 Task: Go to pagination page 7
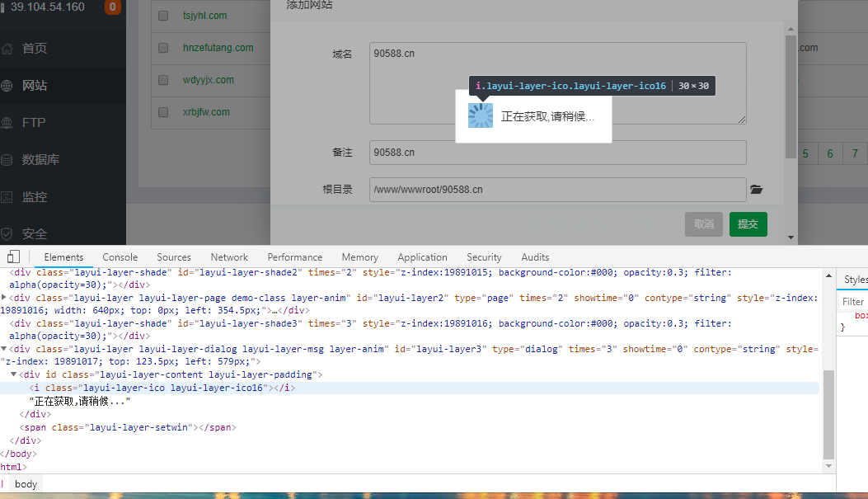pos(855,153)
